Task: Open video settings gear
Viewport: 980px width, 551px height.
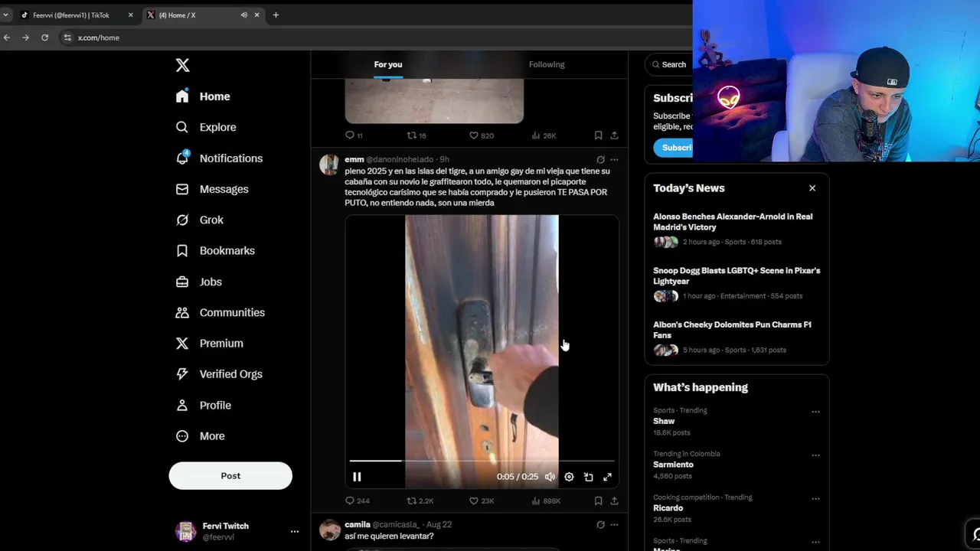Action: tap(569, 477)
